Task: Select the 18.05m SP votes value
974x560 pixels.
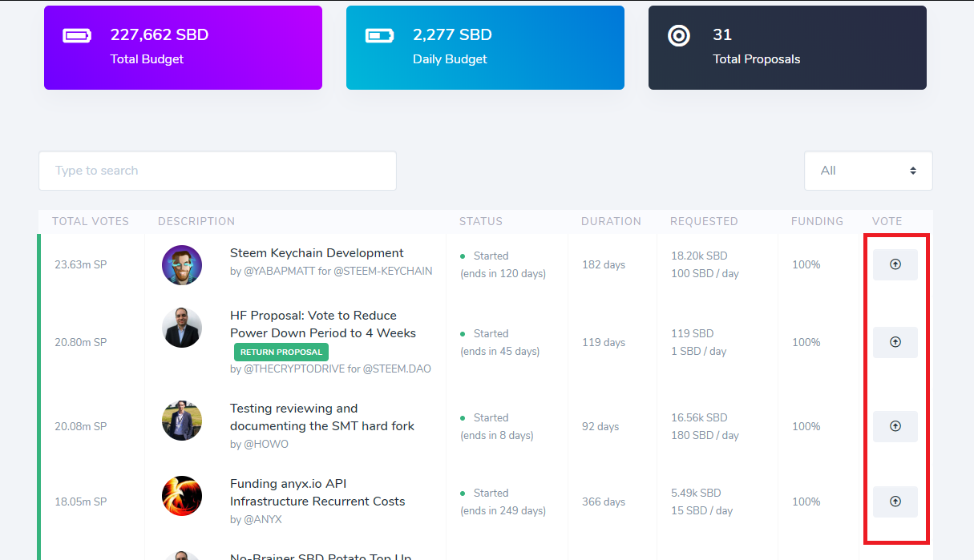Action: tap(80, 502)
